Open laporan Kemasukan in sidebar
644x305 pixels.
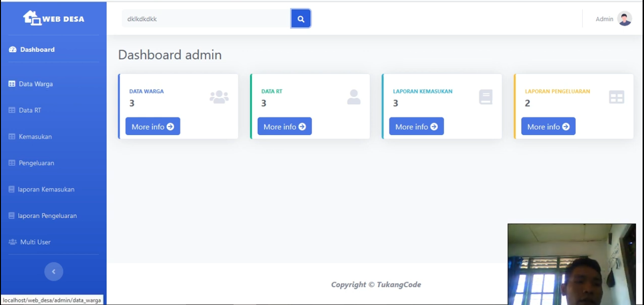point(46,189)
